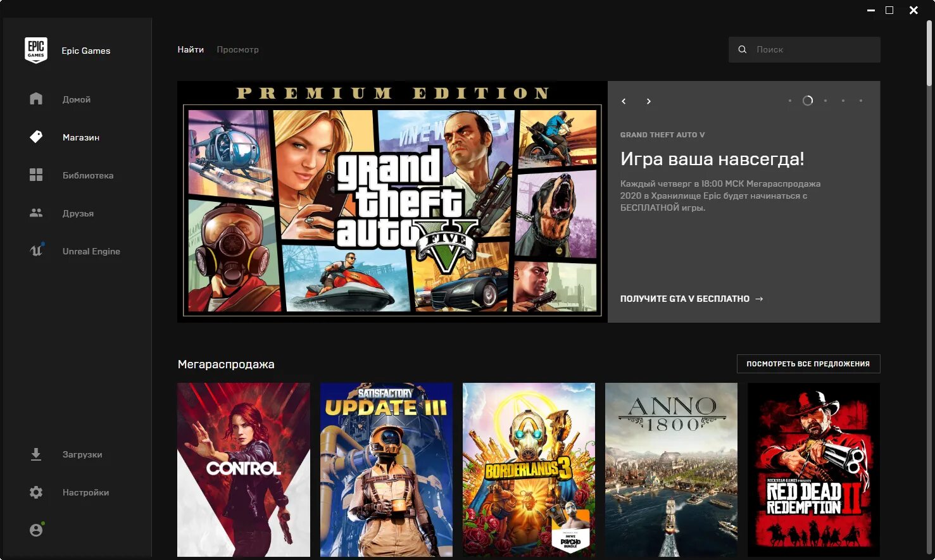935x560 pixels.
Task: Click Посмотреть все предложения button
Action: tap(808, 364)
